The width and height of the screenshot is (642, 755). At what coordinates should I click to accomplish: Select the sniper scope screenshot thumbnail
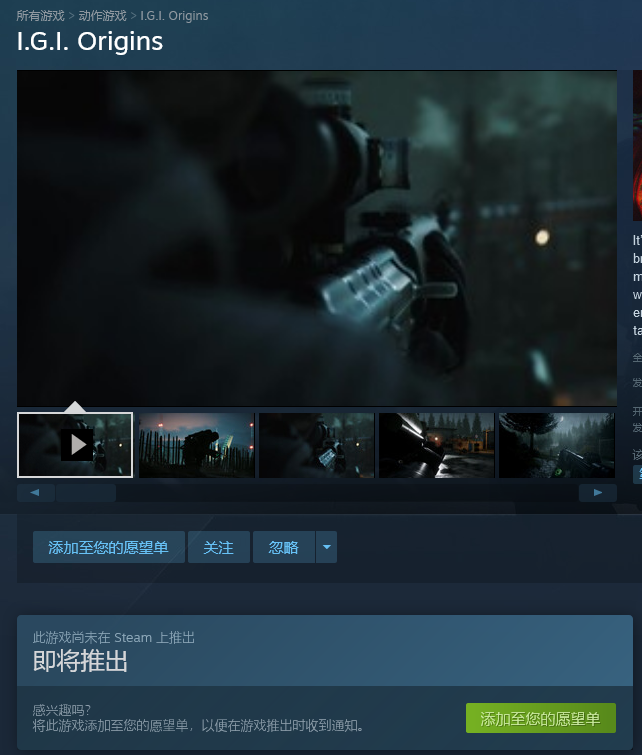[x=316, y=445]
